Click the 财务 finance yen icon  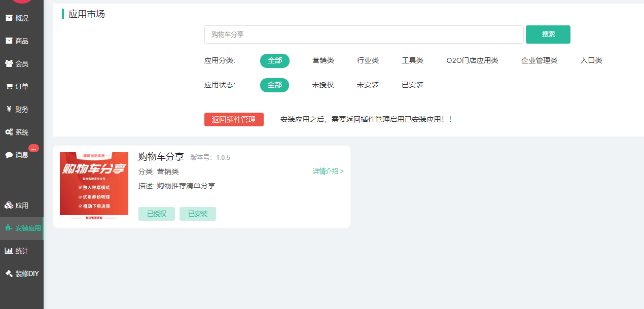(x=9, y=109)
